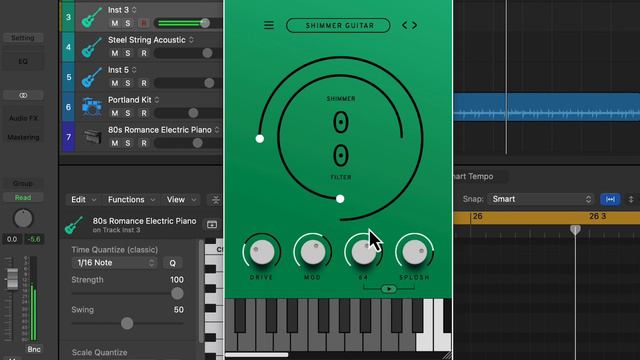Screen dimensions: 640x360
Task: Open the Steel String Acoustic name chevron
Action: tap(191, 40)
